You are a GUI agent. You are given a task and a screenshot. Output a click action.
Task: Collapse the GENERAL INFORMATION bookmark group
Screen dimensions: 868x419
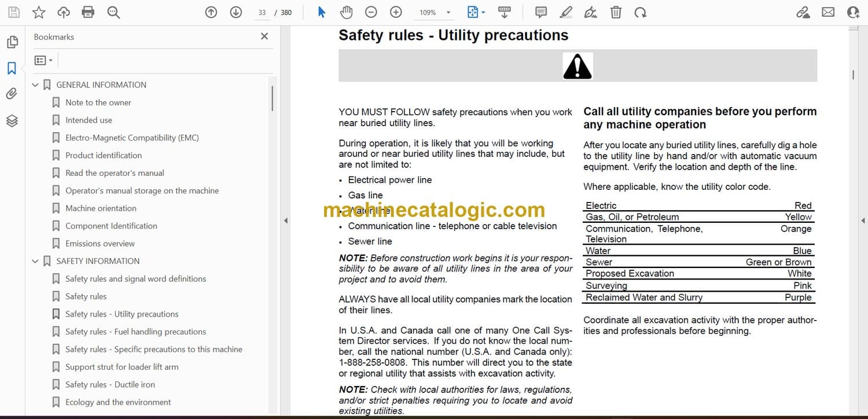point(35,85)
